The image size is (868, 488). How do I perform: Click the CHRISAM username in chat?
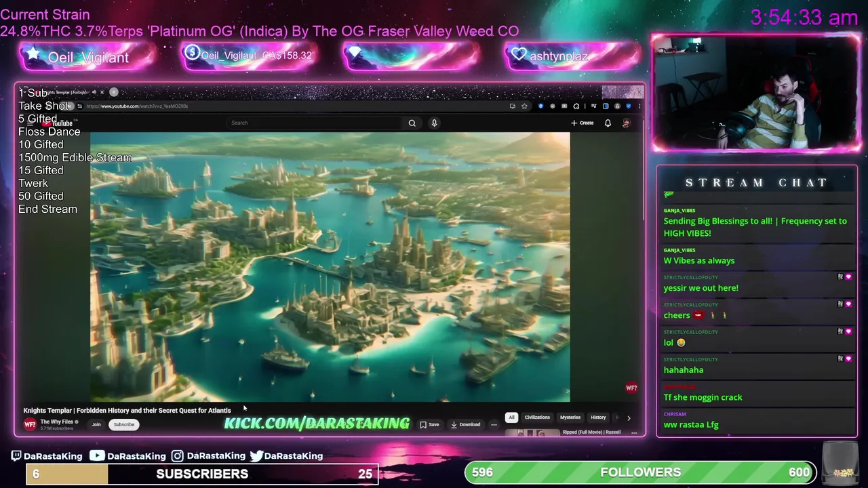point(675,414)
